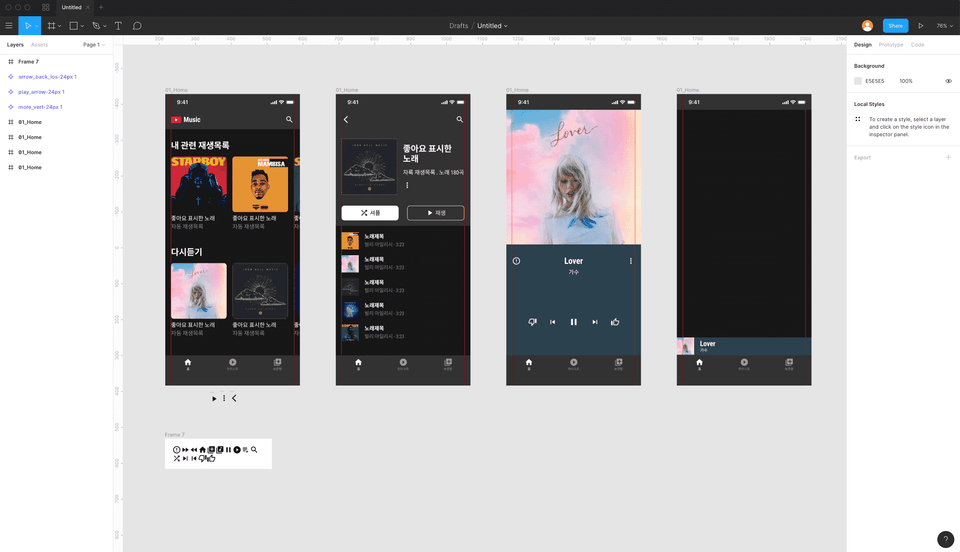Click the Lover mini player bar
960x552 pixels.
click(744, 346)
